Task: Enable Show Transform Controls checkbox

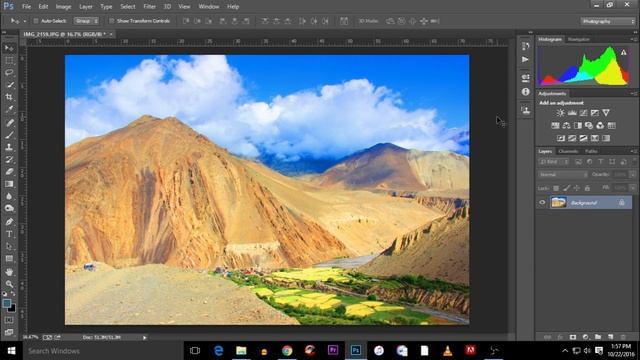Action: point(111,21)
